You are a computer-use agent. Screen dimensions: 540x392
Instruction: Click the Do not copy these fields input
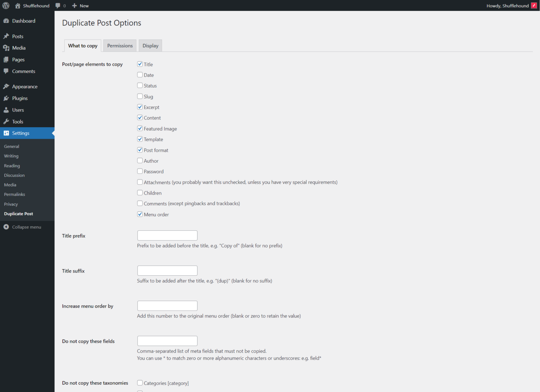167,341
